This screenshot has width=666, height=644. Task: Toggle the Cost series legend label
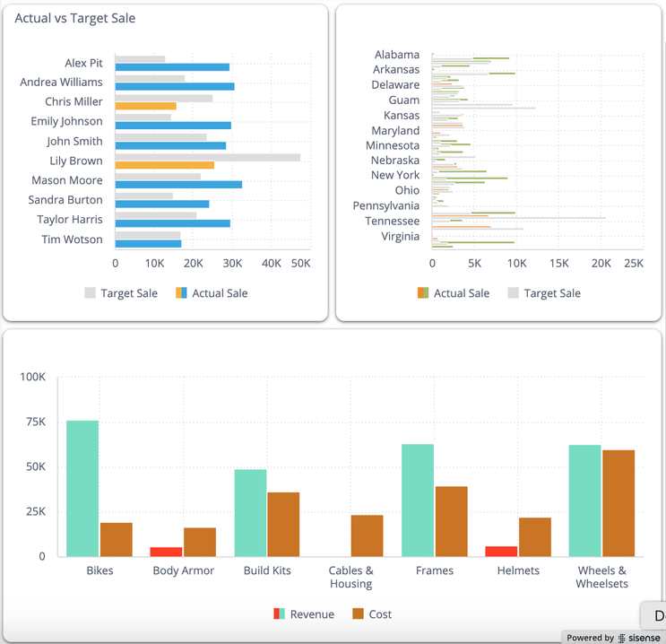[382, 614]
